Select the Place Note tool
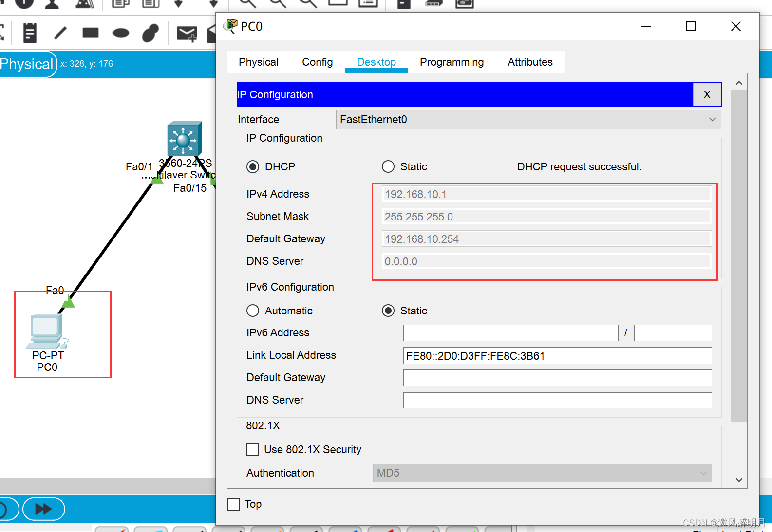The width and height of the screenshot is (772, 532). 30,33
